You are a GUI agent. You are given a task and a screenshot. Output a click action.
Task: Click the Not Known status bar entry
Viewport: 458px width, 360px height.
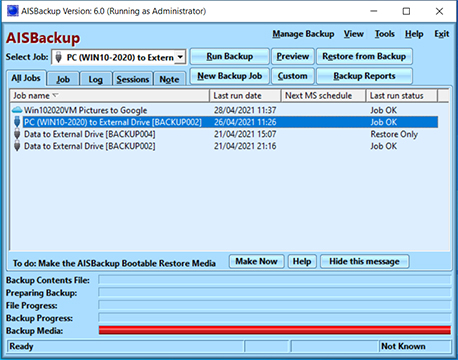403,346
